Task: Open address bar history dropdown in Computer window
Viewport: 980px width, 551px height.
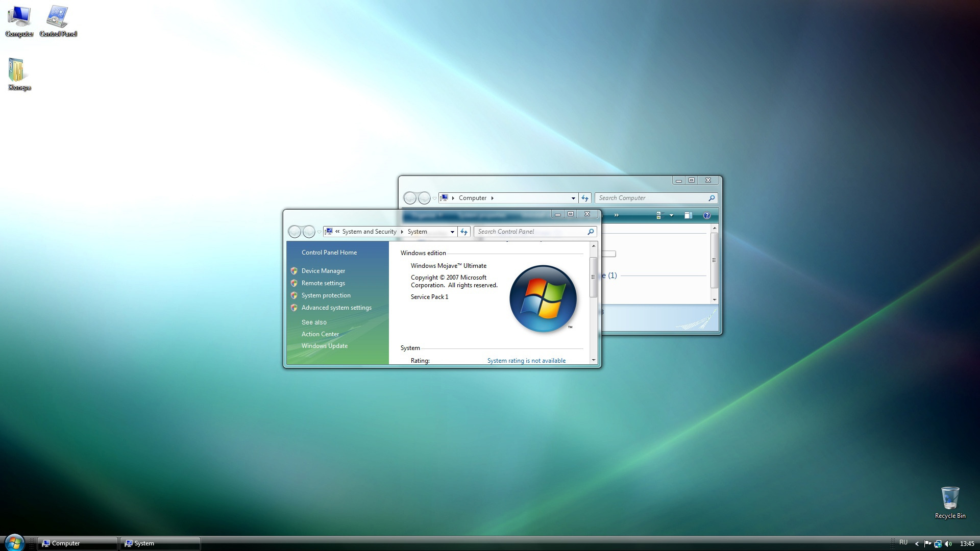Action: [x=573, y=198]
